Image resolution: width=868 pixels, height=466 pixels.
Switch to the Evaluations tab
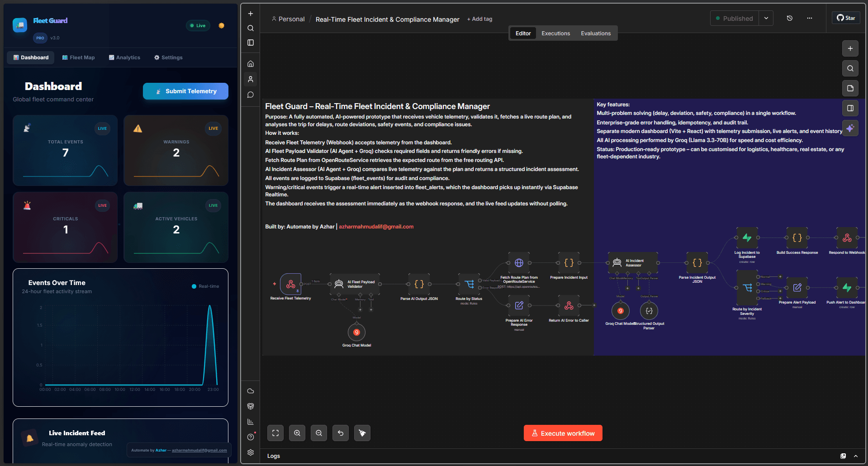pyautogui.click(x=596, y=33)
